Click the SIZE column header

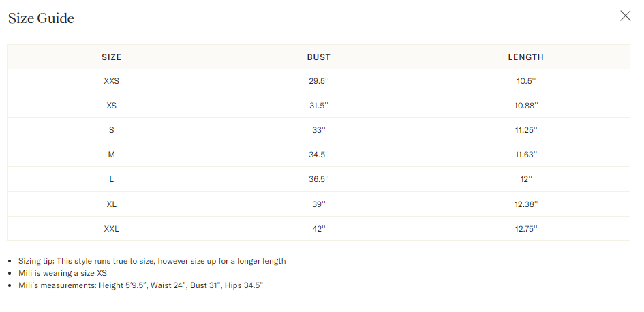tap(111, 57)
